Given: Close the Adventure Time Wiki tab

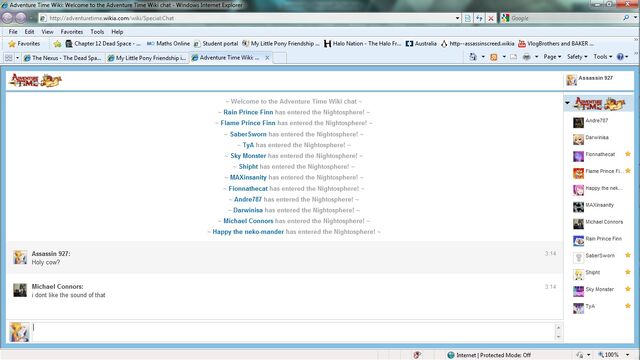Looking at the screenshot, I should click(267, 58).
